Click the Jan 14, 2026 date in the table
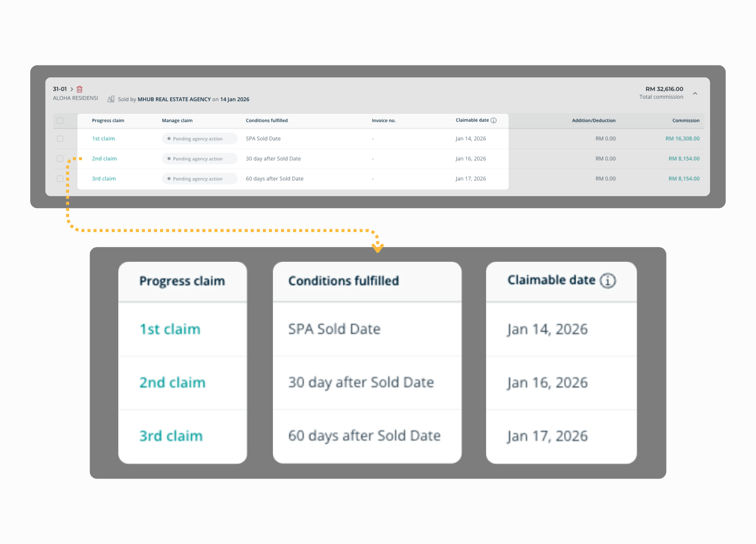 point(471,139)
